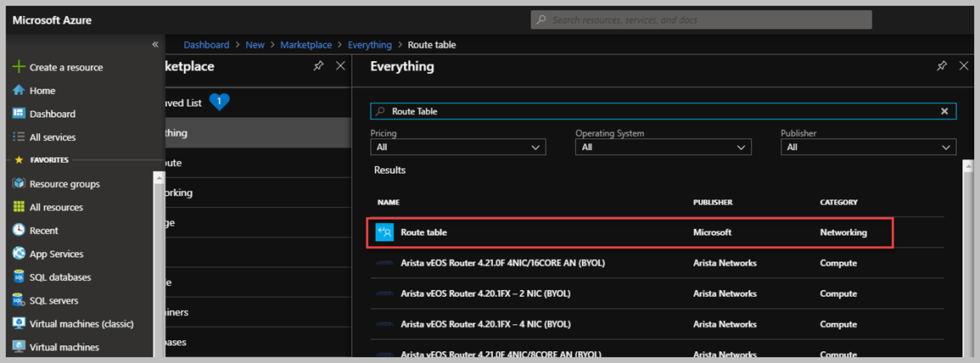The height and width of the screenshot is (363, 980).
Task: Click the blue heart Saved List badge
Action: pyautogui.click(x=220, y=102)
